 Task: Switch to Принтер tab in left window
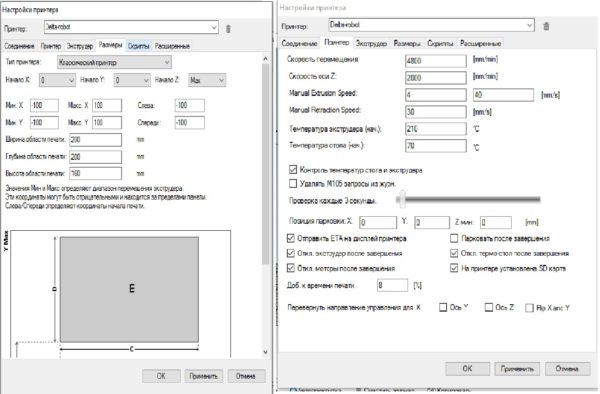point(51,46)
